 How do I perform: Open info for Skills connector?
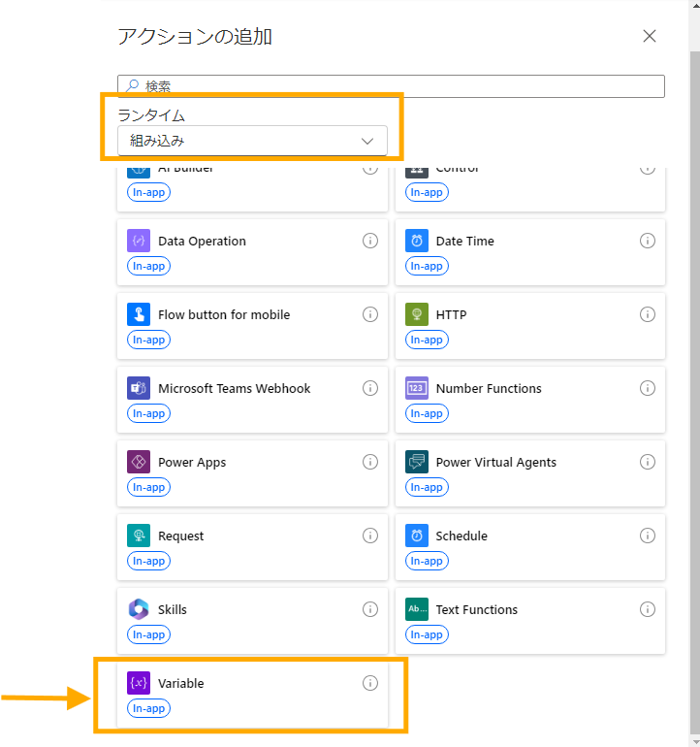click(370, 609)
